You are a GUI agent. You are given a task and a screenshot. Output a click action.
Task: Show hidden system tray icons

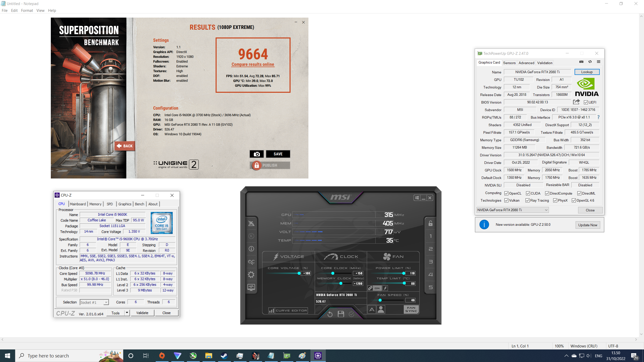click(566, 356)
